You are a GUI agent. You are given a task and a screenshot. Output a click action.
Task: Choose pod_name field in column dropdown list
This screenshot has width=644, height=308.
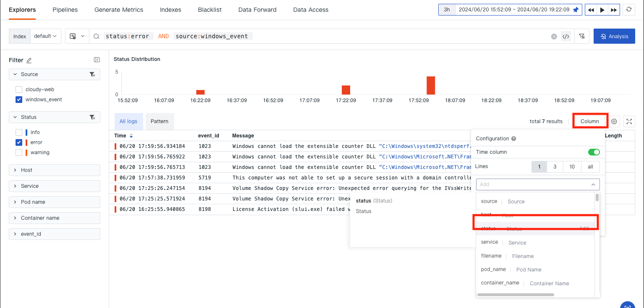(x=535, y=269)
